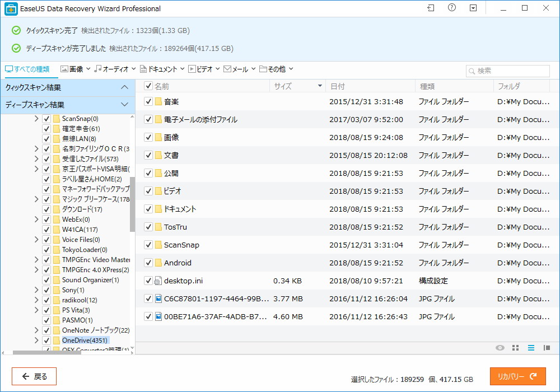Image resolution: width=560 pixels, height=392 pixels.
Task: Uncheck the 確定申告(61) tree checkbox
Action: (x=46, y=129)
